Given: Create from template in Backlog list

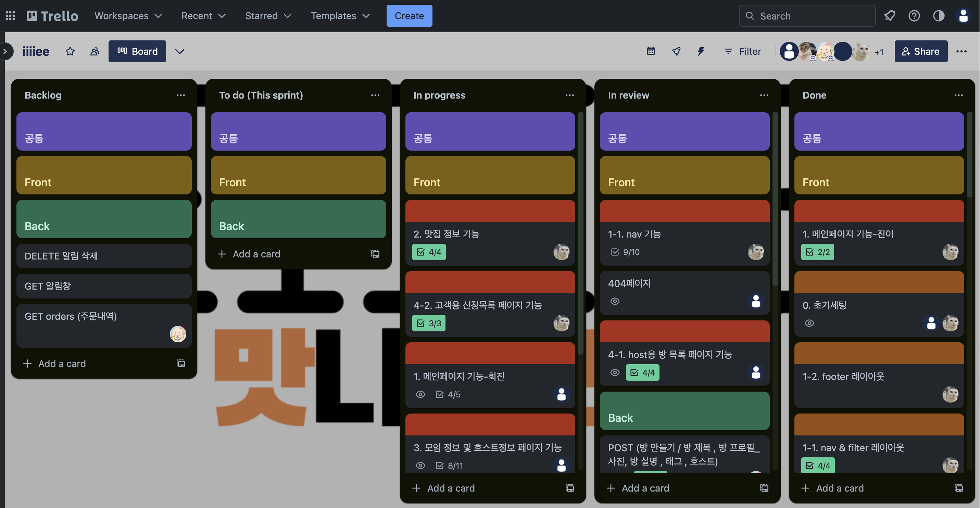Looking at the screenshot, I should point(181,364).
